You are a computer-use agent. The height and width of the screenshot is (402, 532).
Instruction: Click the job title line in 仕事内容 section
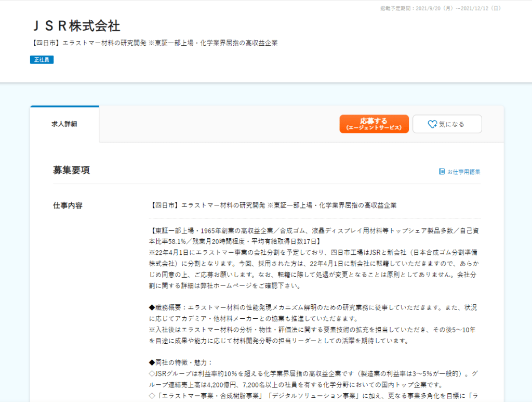(x=272, y=205)
